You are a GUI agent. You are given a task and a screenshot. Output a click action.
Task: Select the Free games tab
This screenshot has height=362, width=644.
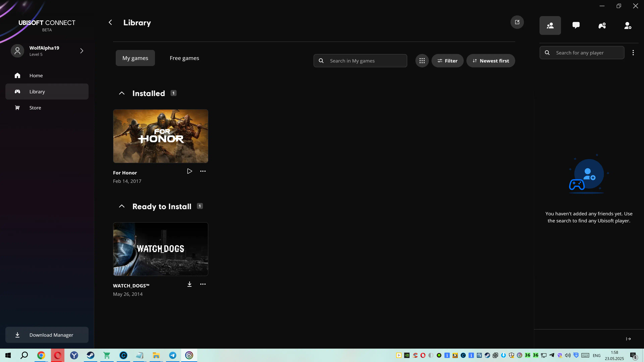coord(184,58)
